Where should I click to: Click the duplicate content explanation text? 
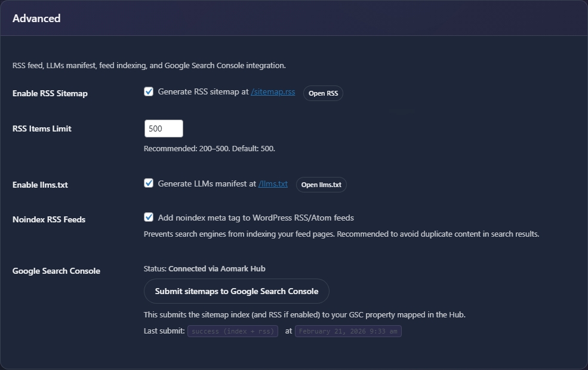(341, 234)
